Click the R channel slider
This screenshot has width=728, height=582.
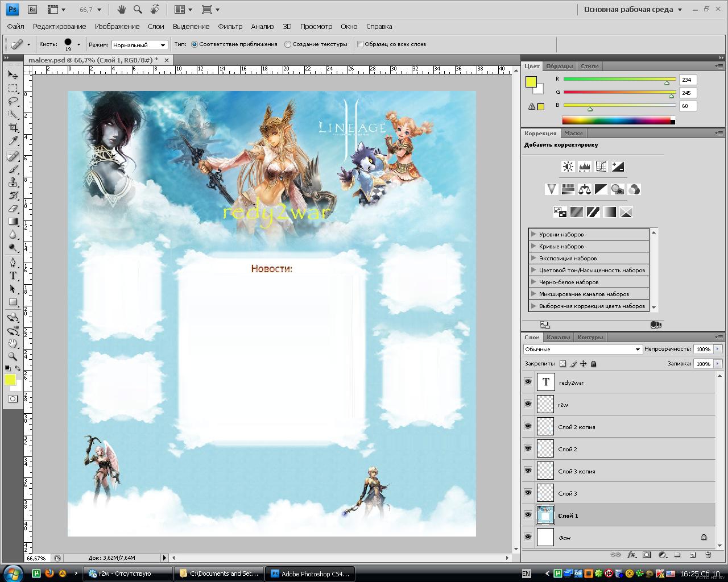pos(619,80)
